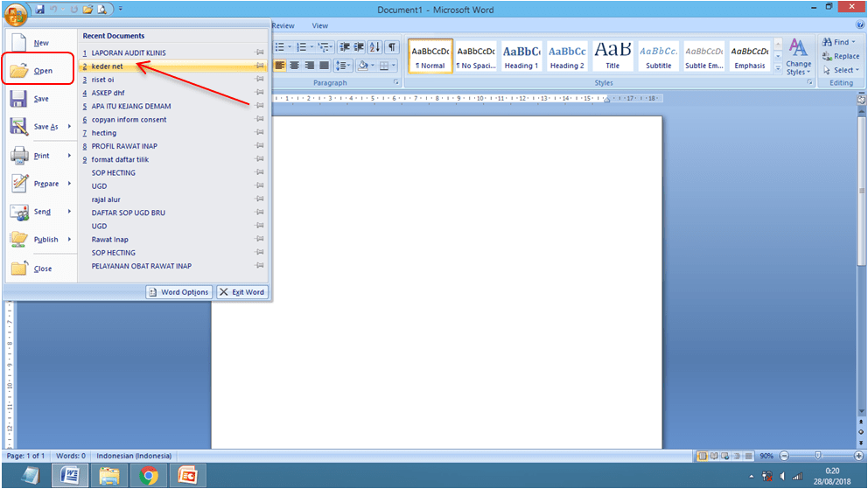Viewport: 868px width, 489px height.
Task: Click the Sort A-Z icon
Action: tap(375, 47)
